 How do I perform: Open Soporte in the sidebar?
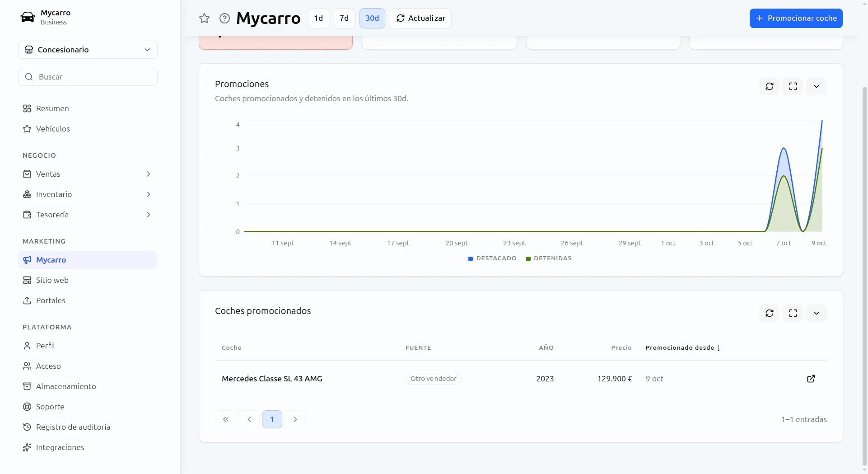pos(88,407)
